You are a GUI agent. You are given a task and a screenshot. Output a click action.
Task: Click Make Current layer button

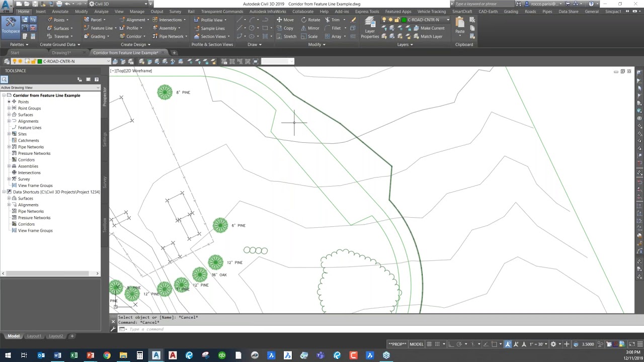pos(429,28)
